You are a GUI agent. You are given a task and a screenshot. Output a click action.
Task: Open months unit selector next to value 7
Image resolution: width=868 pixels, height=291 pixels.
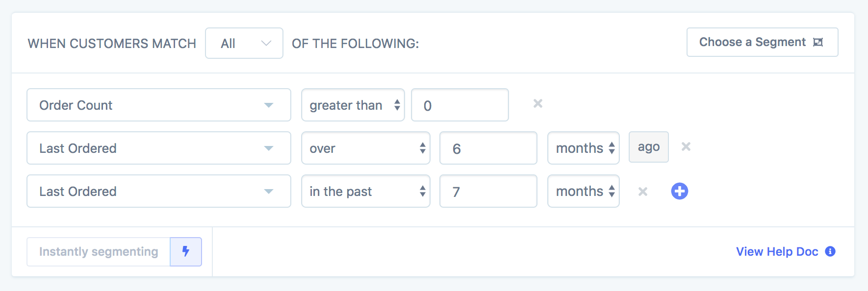(583, 191)
